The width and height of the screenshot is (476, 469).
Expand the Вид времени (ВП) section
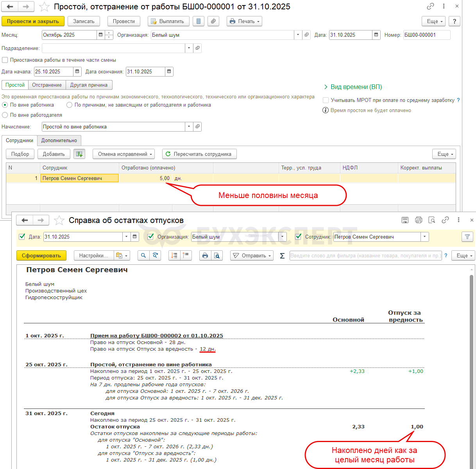(353, 87)
